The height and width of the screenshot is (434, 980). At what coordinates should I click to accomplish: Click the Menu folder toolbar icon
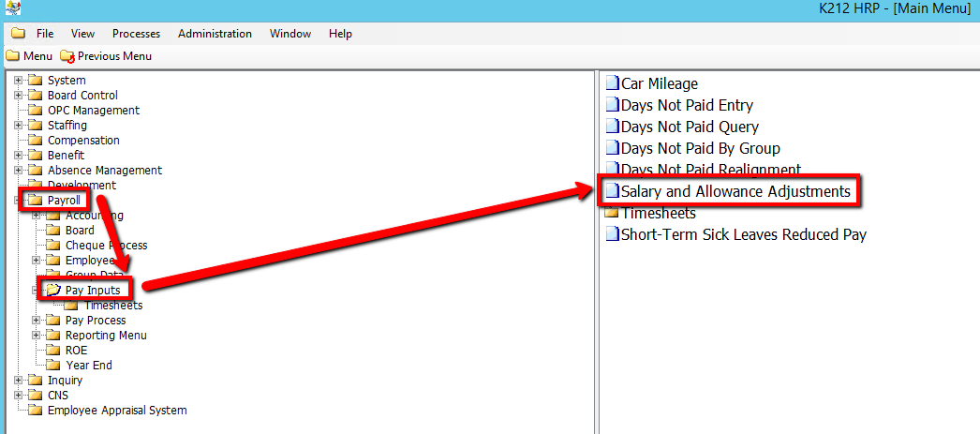click(12, 56)
